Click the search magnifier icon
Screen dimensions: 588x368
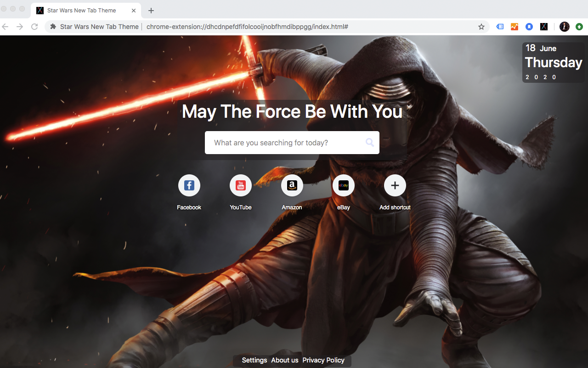[x=370, y=143]
